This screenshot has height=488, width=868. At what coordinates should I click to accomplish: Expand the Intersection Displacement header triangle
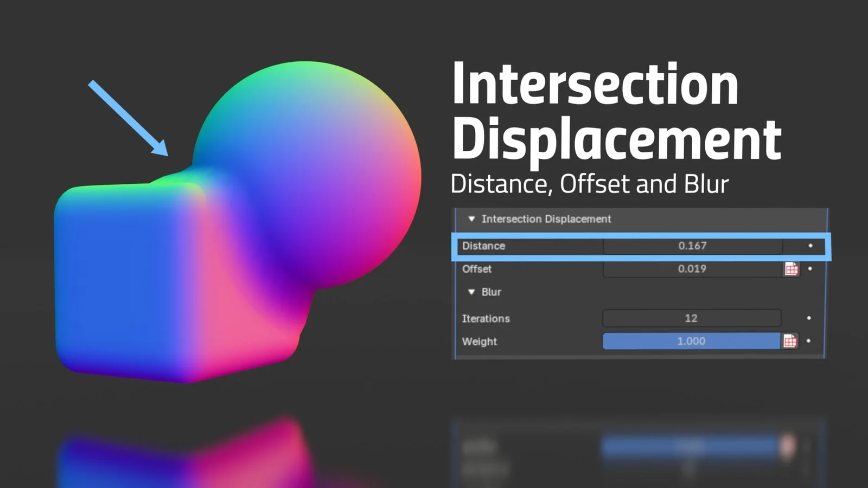pos(471,219)
